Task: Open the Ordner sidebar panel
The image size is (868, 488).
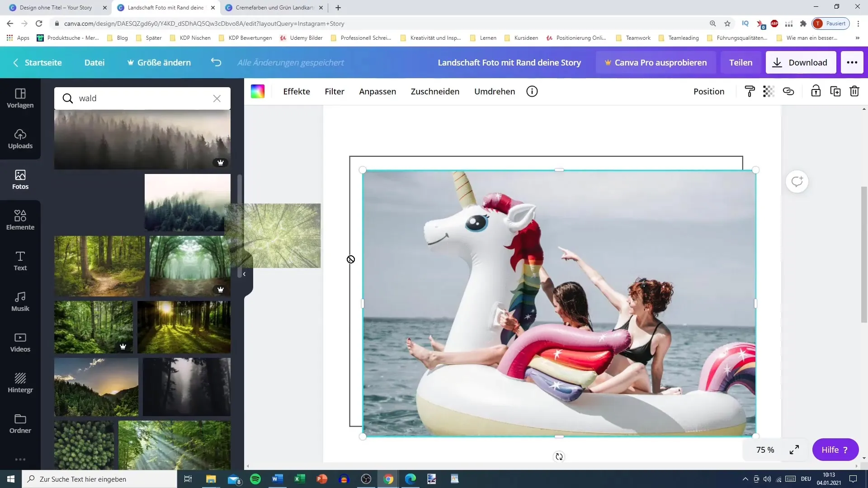Action: coord(20,423)
